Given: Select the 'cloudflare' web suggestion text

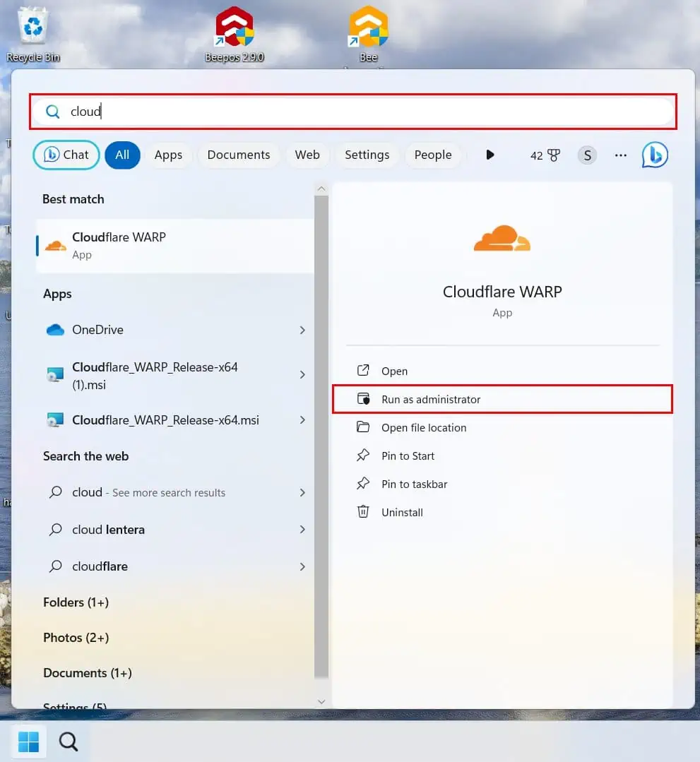Looking at the screenshot, I should tap(100, 566).
